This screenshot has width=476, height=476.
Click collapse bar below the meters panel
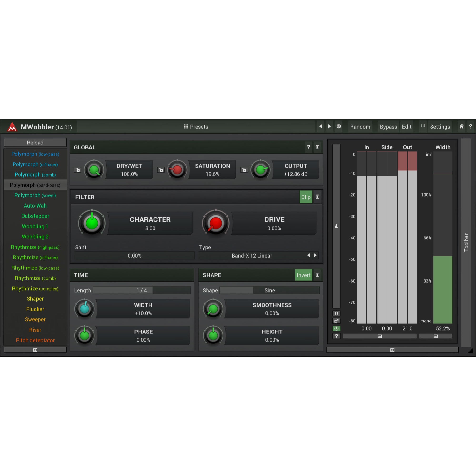[x=392, y=350]
